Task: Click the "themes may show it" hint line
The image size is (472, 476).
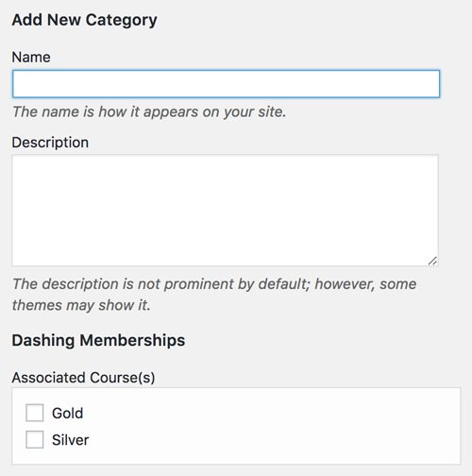Action: [x=81, y=305]
